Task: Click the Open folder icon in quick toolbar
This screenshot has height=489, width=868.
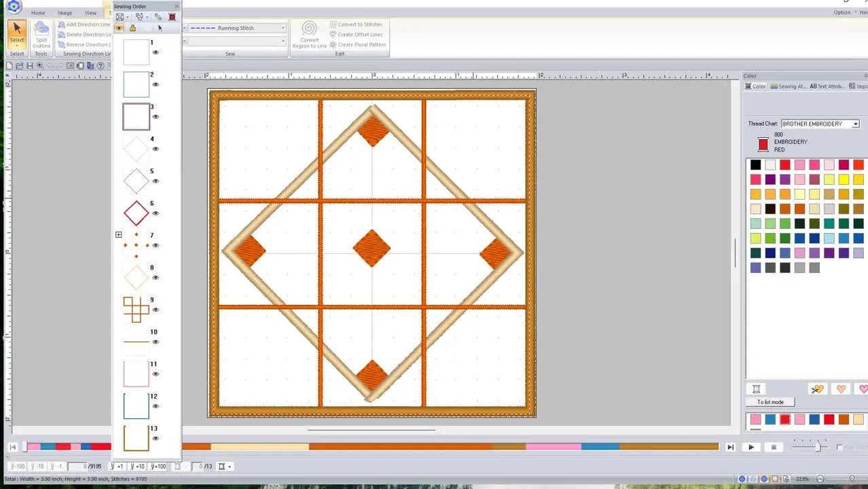Action: click(20, 66)
